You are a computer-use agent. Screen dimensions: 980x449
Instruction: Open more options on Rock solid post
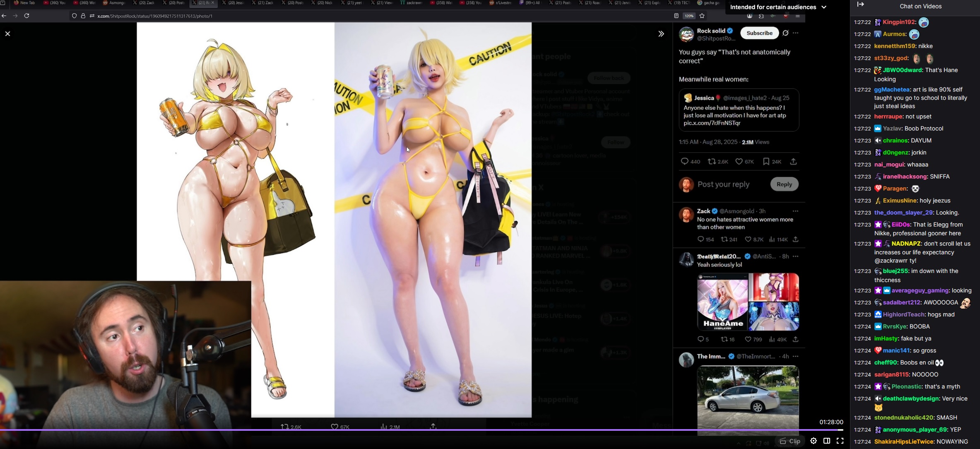tap(796, 33)
